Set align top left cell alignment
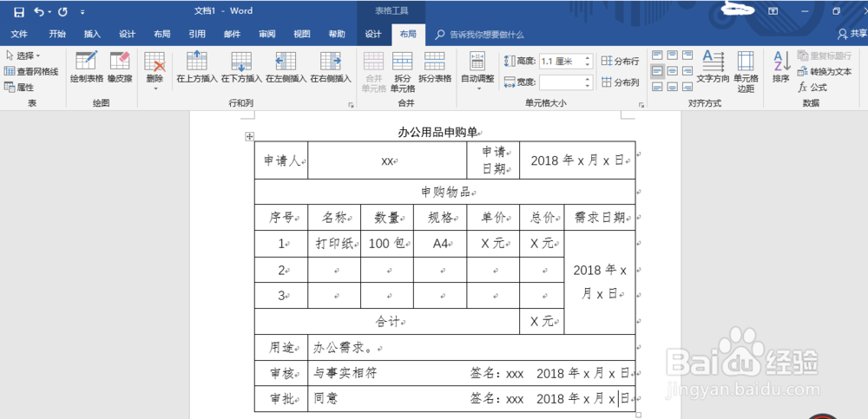Image resolution: width=868 pixels, height=419 pixels. point(657,55)
